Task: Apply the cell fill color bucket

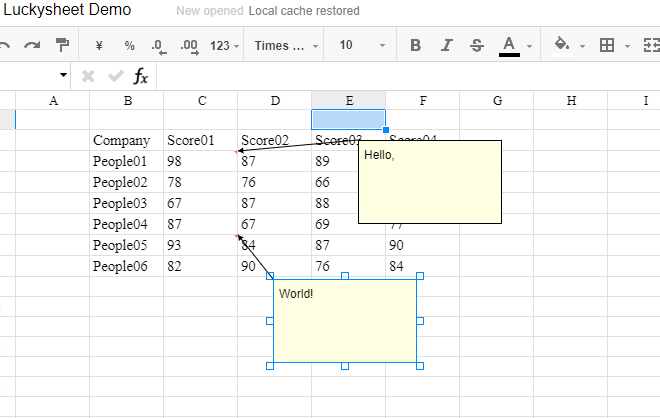Action: (562, 45)
